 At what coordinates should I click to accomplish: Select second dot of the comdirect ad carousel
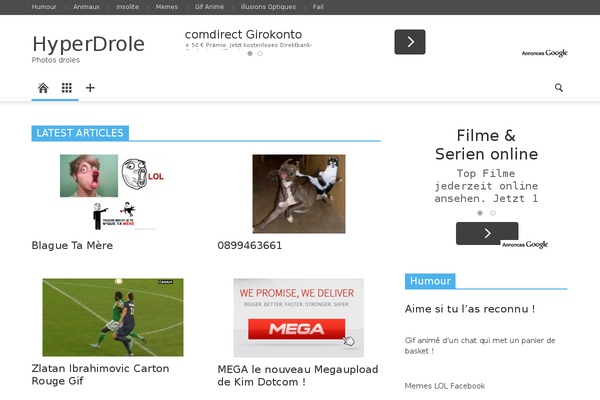point(260,54)
